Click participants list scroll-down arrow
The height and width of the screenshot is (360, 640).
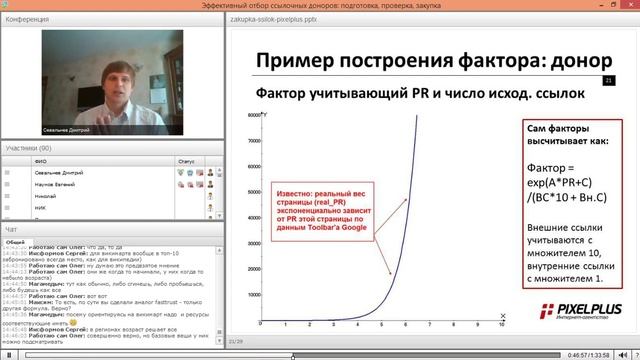tap(219, 216)
